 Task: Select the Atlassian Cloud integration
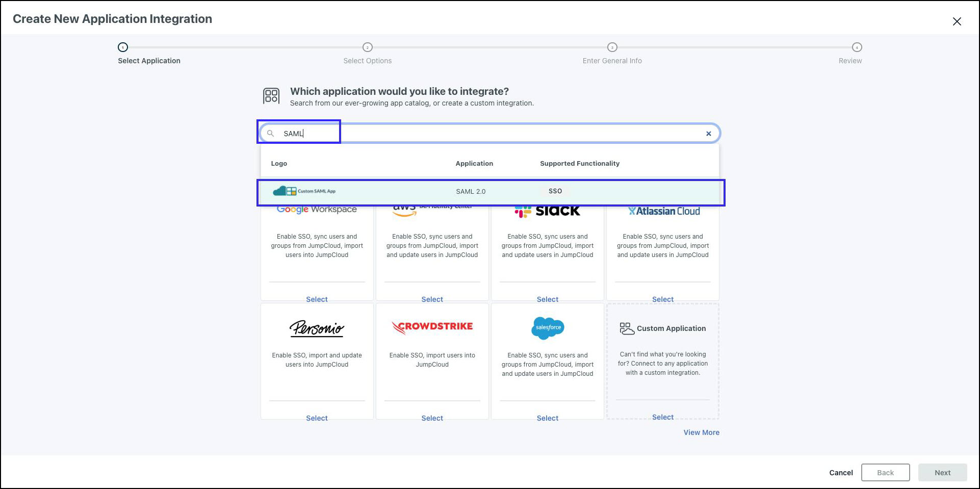[x=663, y=299]
